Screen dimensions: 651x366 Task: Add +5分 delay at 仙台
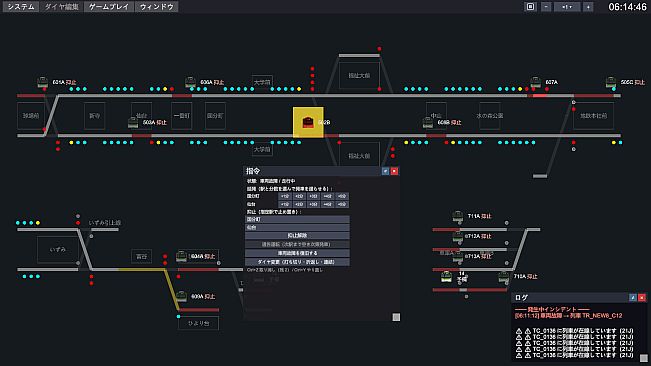point(342,204)
